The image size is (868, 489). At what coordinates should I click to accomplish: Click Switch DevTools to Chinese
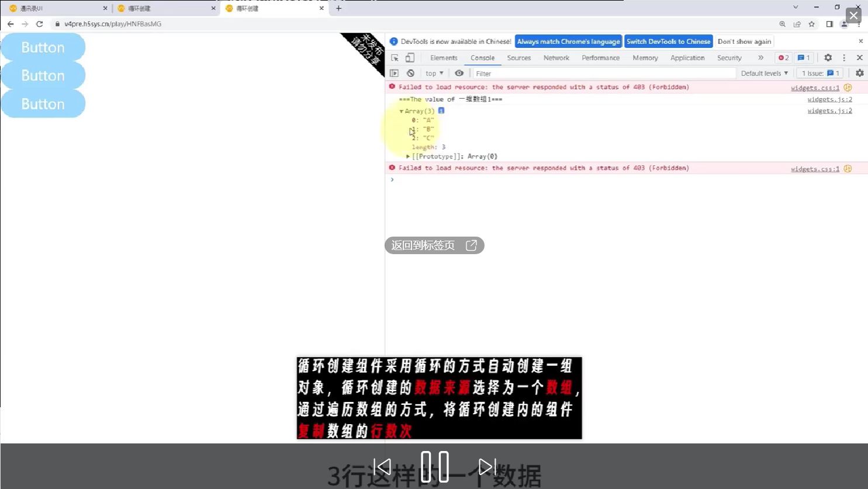669,41
